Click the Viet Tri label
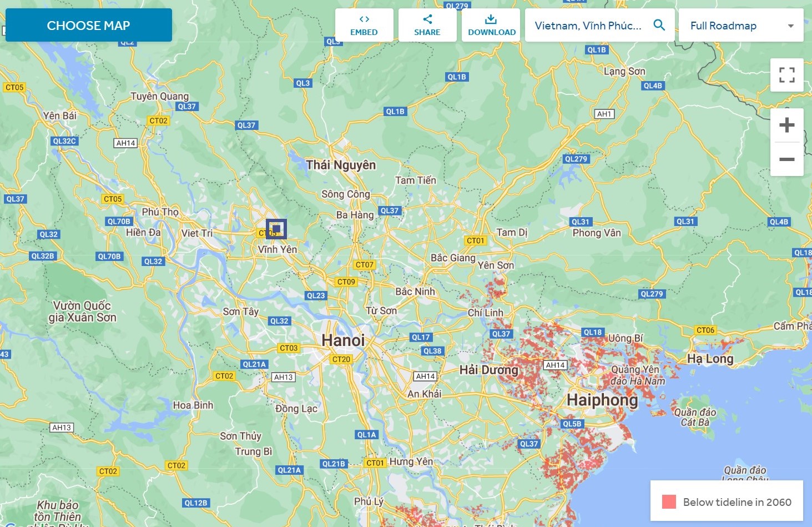Screen dimensions: 812x527 click(197, 233)
